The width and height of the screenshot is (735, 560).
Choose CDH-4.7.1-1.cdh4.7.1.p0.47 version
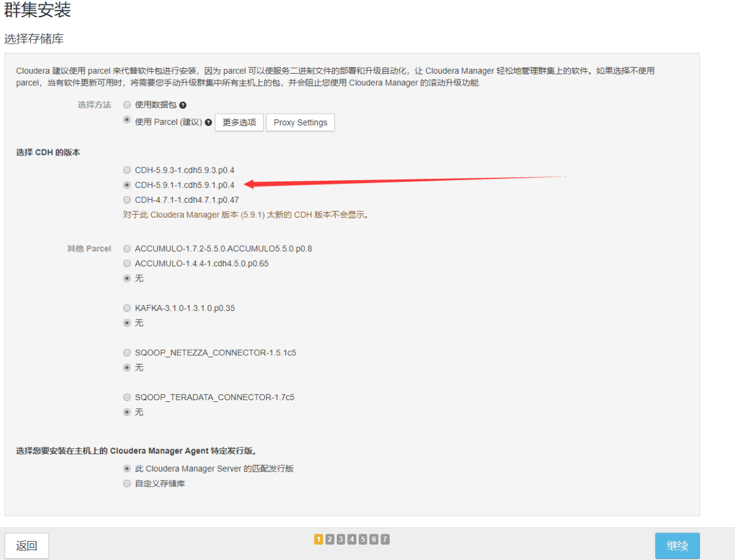click(x=127, y=200)
